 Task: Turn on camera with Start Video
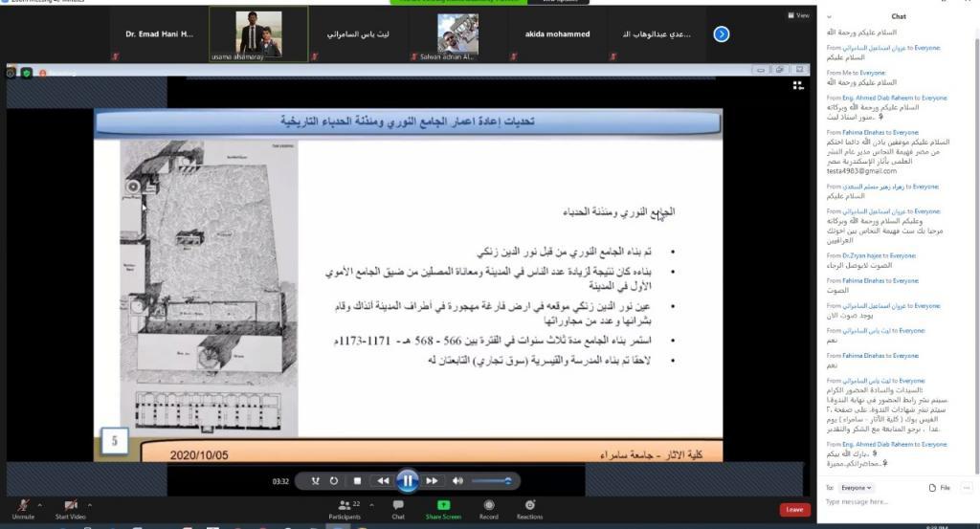[71, 507]
